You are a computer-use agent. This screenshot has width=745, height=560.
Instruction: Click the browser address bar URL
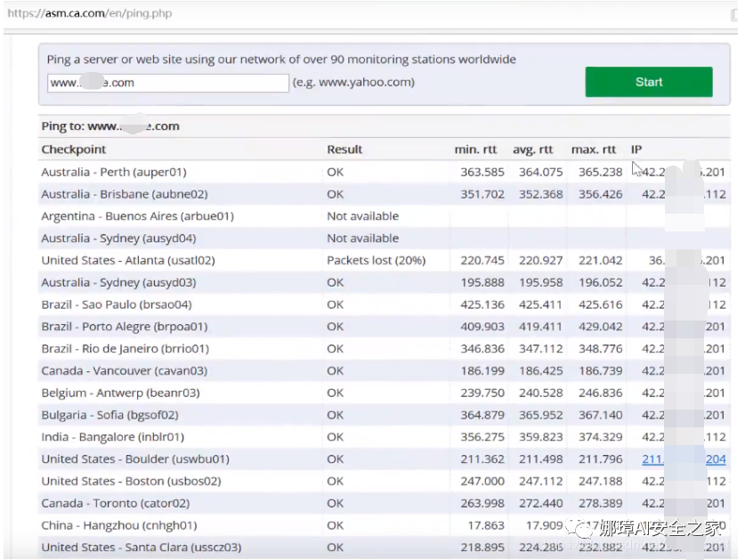(x=90, y=13)
